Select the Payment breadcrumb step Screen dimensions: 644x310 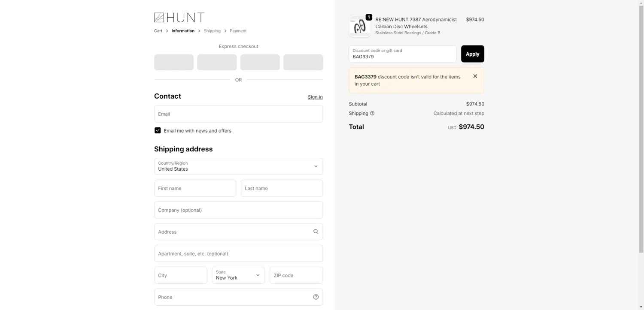click(x=238, y=31)
